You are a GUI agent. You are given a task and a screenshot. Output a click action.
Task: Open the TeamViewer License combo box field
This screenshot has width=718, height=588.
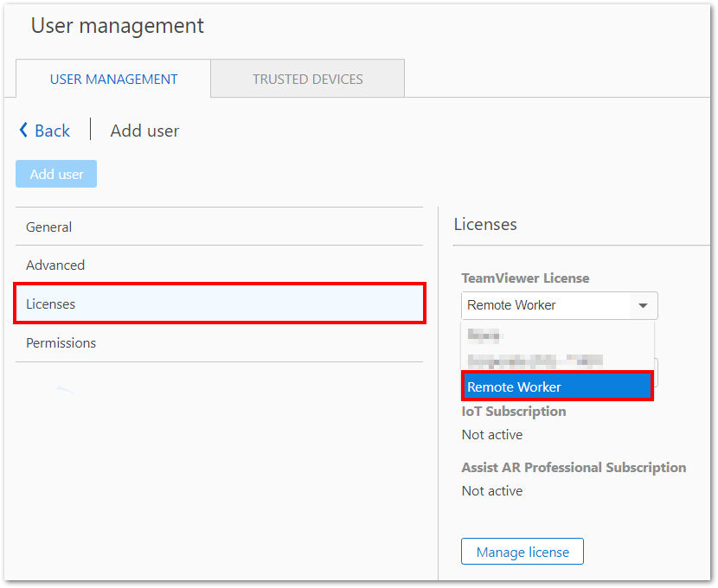559,305
